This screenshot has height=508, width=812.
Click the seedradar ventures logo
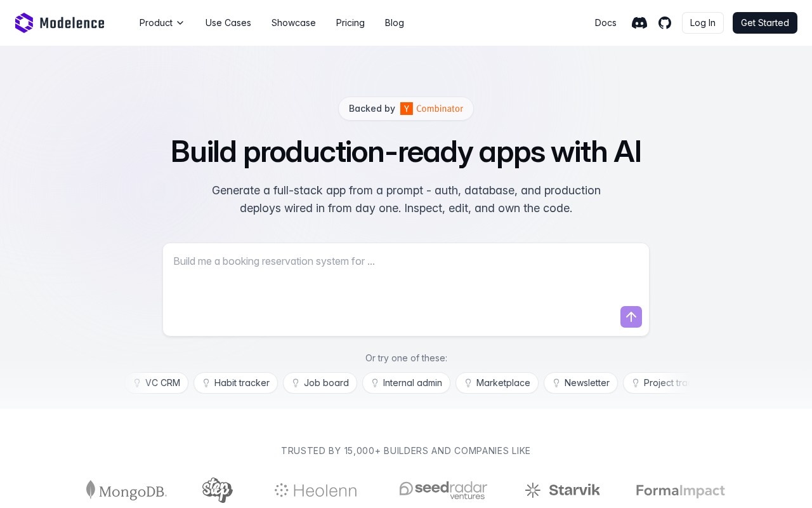tap(443, 490)
